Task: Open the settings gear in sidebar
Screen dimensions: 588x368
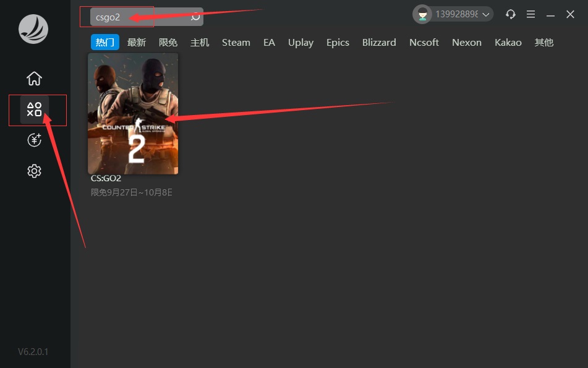Action: [34, 171]
